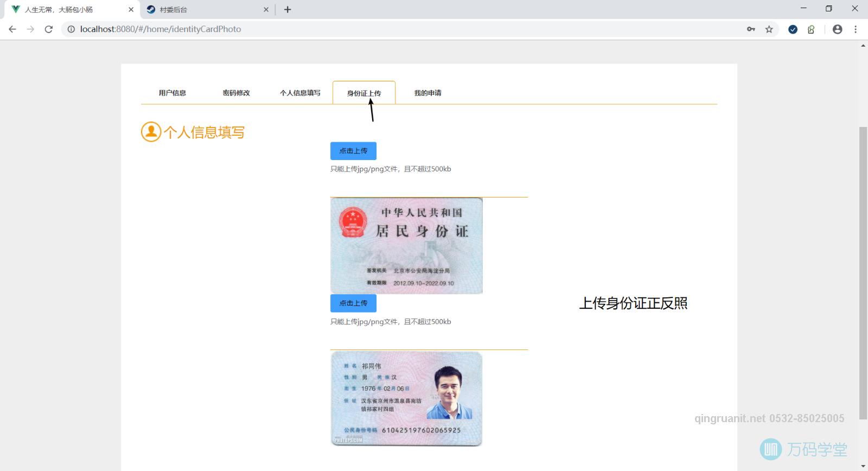The height and width of the screenshot is (471, 868).
Task: Click the upload hint text under second button
Action: [x=391, y=321]
